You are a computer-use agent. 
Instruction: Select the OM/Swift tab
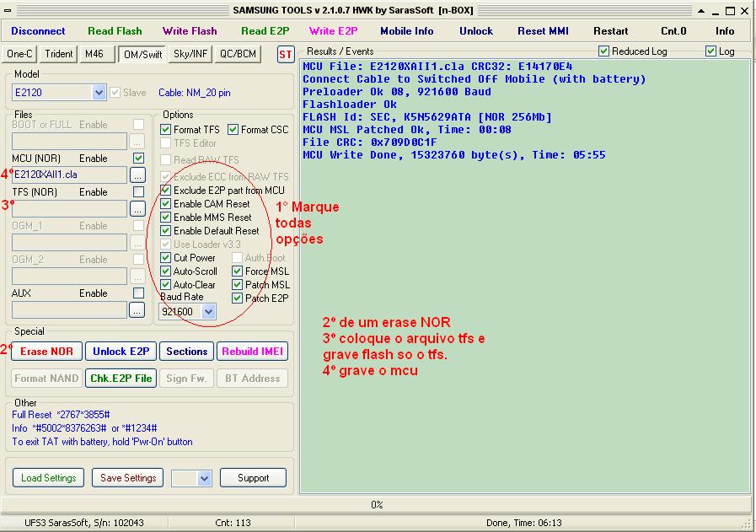142,55
